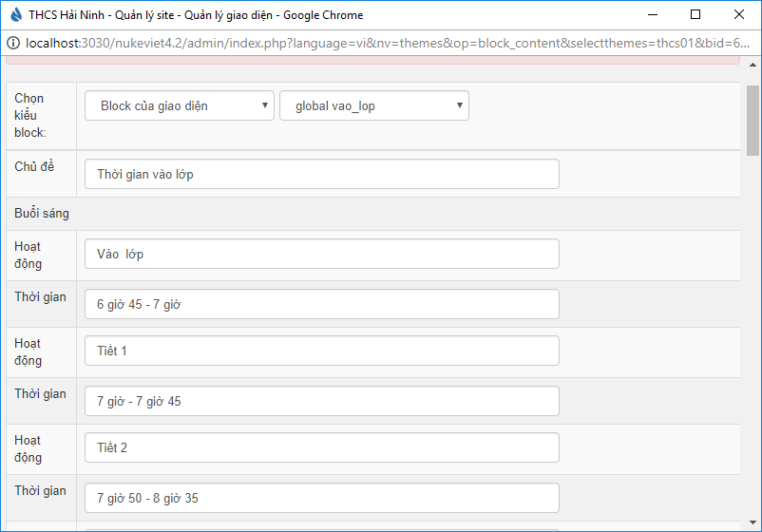The image size is (762, 532).
Task: Click 'Hoạt động' label beside 'Tiết 1'
Action: [29, 352]
